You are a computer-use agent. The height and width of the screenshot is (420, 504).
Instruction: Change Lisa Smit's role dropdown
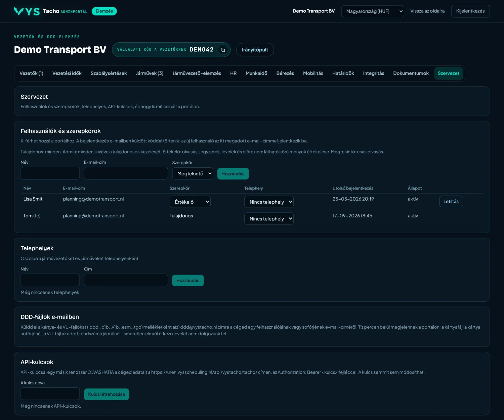point(190,202)
